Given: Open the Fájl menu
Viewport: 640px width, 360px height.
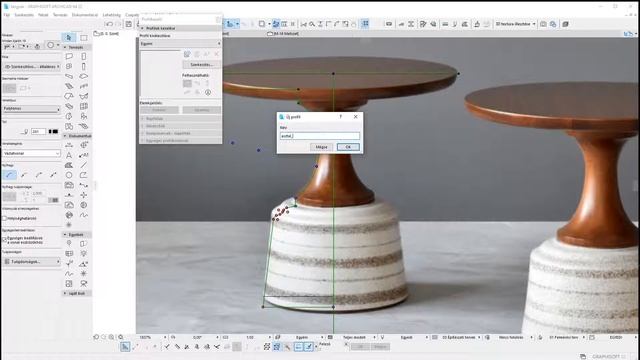Looking at the screenshot, I should [x=7, y=15].
